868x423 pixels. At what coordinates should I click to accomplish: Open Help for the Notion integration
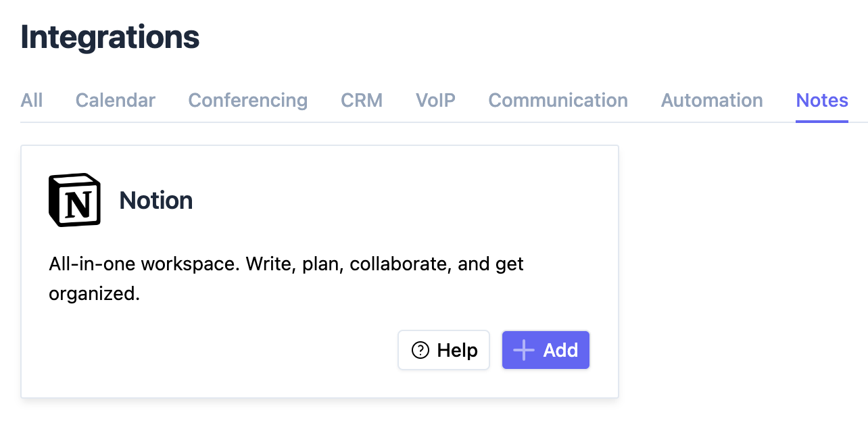coord(444,350)
